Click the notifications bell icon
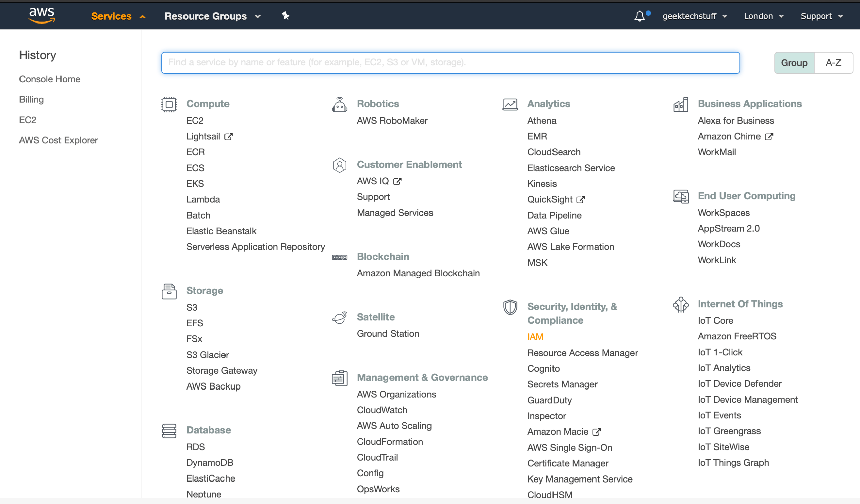The image size is (860, 504). pos(641,16)
